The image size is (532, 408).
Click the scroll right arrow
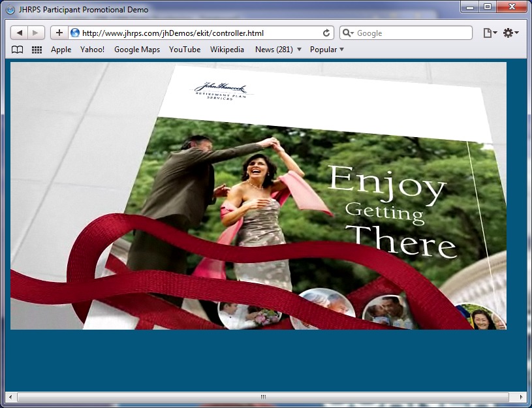click(x=521, y=397)
